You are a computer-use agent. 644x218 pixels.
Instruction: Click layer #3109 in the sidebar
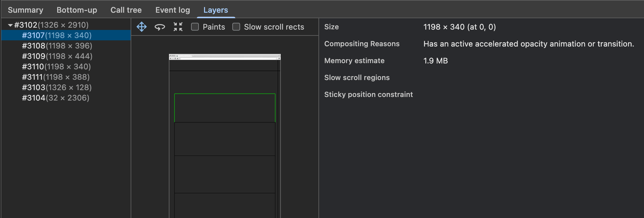pos(57,56)
